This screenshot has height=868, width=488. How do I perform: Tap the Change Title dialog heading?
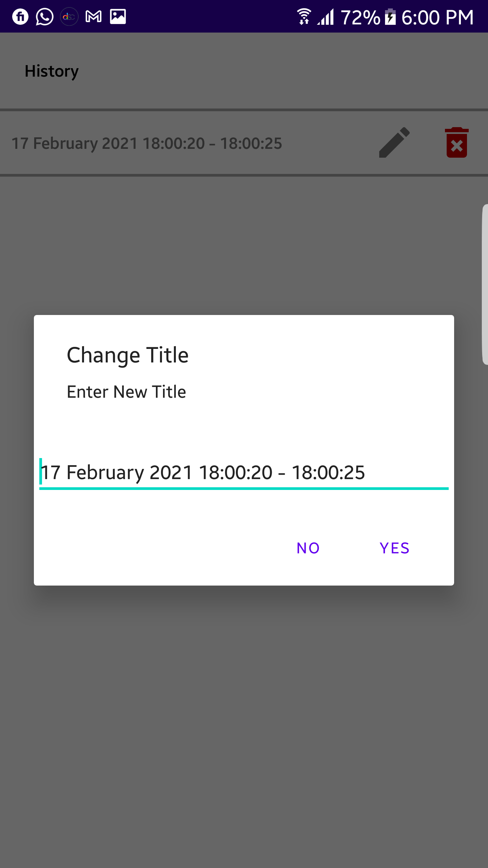tap(127, 355)
